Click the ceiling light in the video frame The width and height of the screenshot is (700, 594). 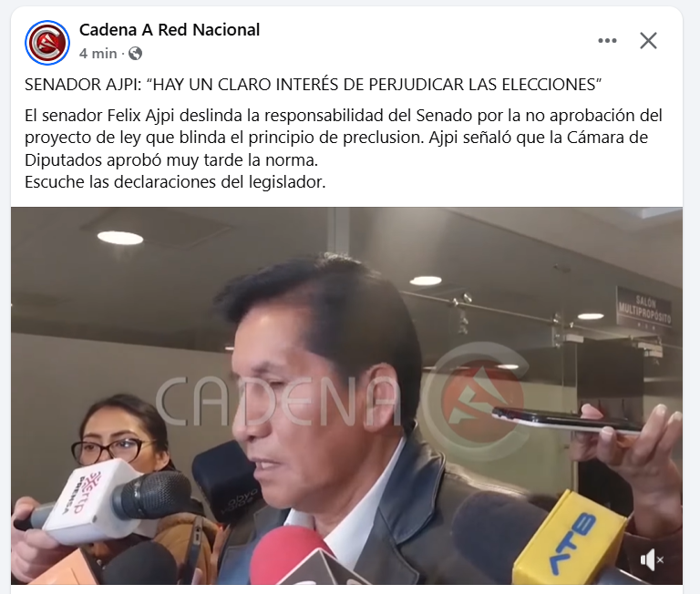(120, 238)
